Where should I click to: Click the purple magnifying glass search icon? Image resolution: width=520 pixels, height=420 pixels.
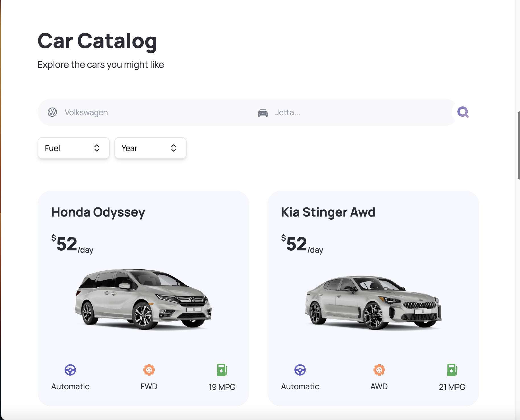pyautogui.click(x=463, y=112)
